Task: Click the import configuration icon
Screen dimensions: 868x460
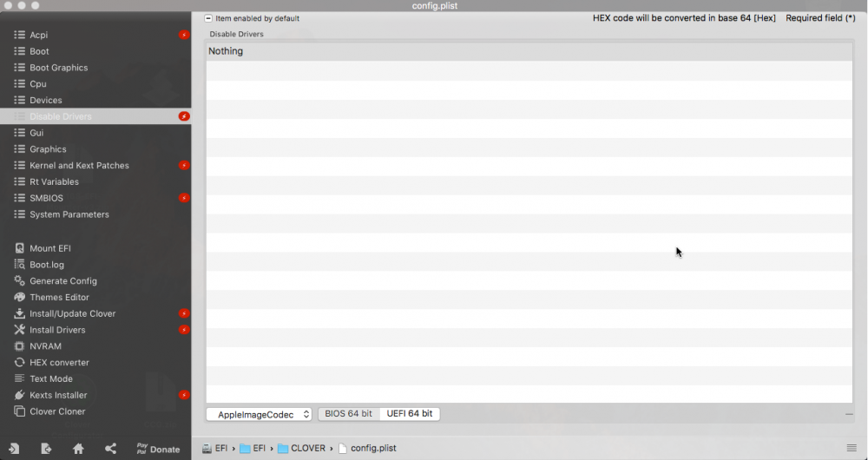Action: pyautogui.click(x=14, y=449)
